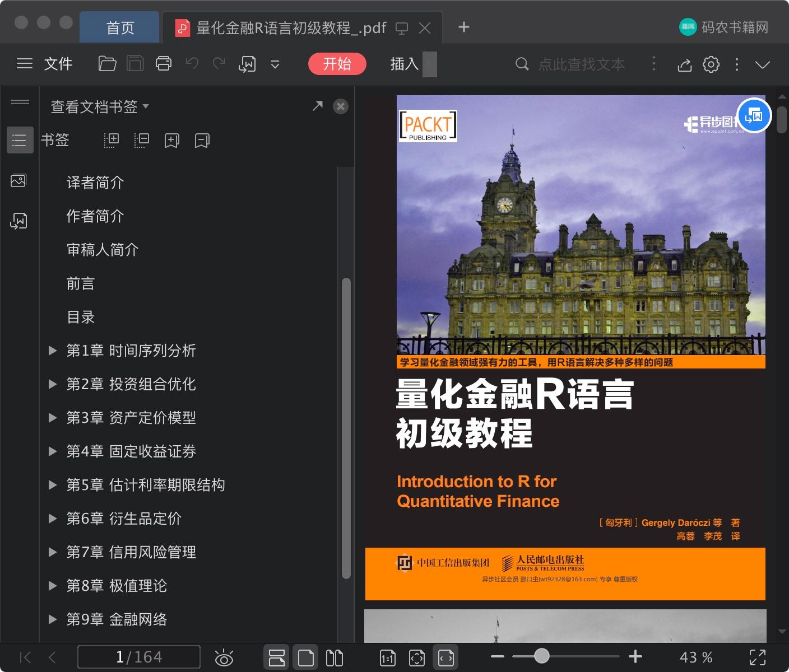Viewport: 789px width, 672px height.
Task: Open 第9章 金融网络 bookmark text
Action: click(x=117, y=619)
